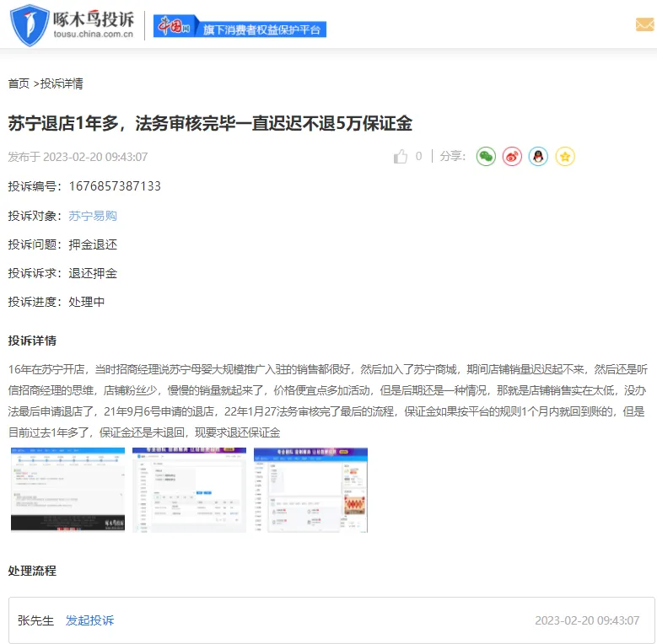Open the 啄木鸟投诉 site title text

[x=94, y=19]
